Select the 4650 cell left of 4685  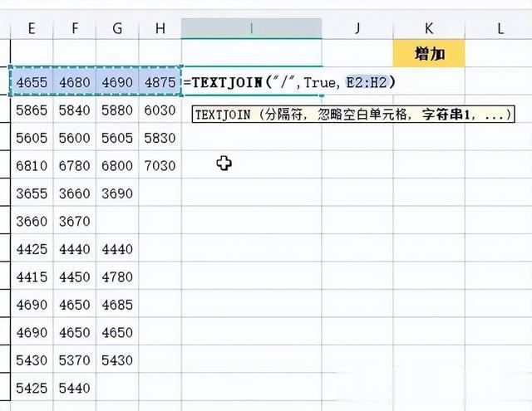[75, 305]
